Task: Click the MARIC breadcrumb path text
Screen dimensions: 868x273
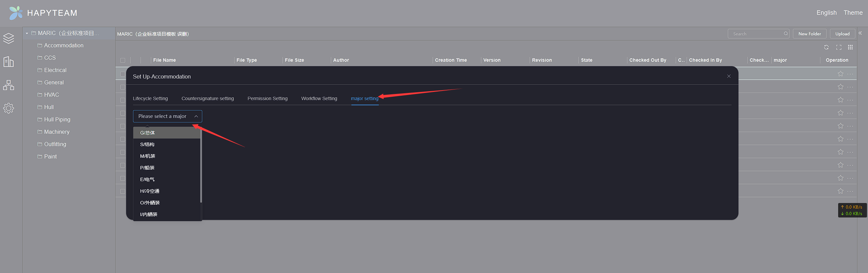Action: click(153, 34)
